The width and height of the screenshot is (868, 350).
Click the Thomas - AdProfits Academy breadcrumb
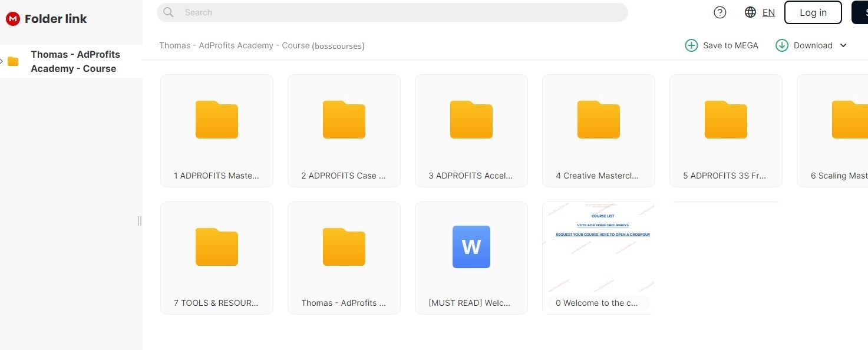(x=234, y=45)
